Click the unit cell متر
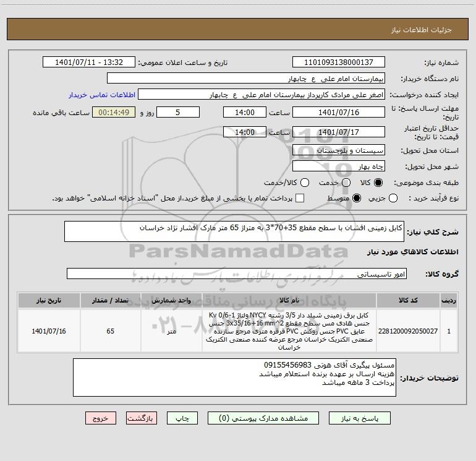 tap(171, 331)
